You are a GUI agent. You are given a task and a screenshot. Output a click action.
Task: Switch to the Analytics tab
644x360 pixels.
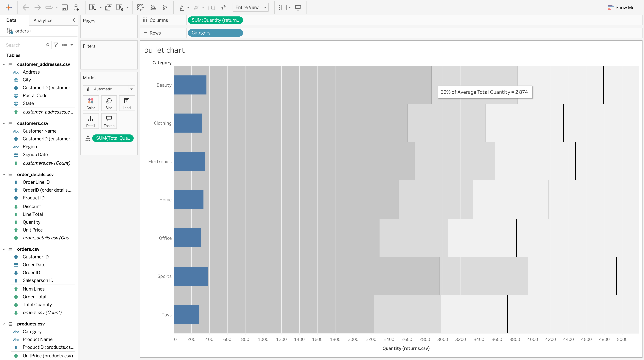pyautogui.click(x=43, y=21)
